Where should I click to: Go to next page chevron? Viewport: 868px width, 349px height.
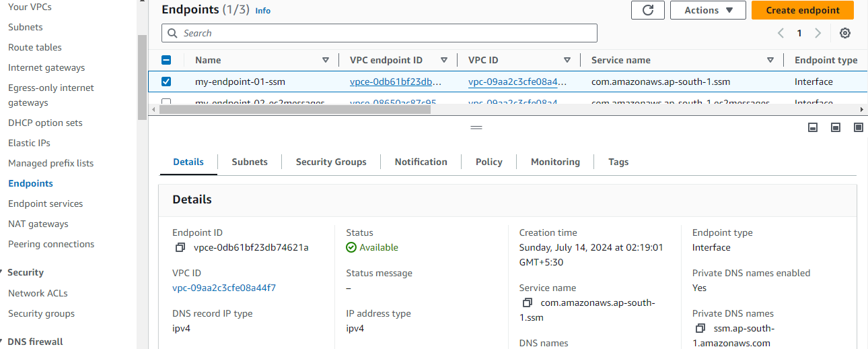(818, 33)
